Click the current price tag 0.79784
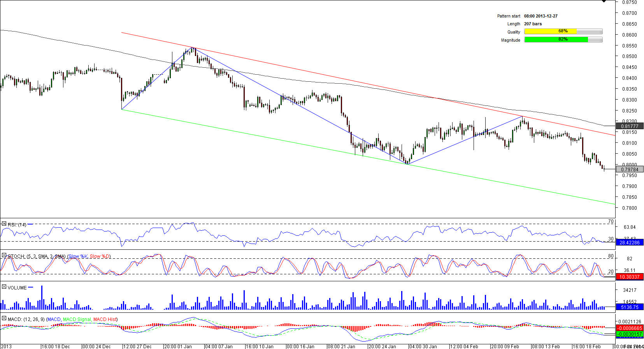Viewport: 644px width, 349px height. tap(630, 169)
